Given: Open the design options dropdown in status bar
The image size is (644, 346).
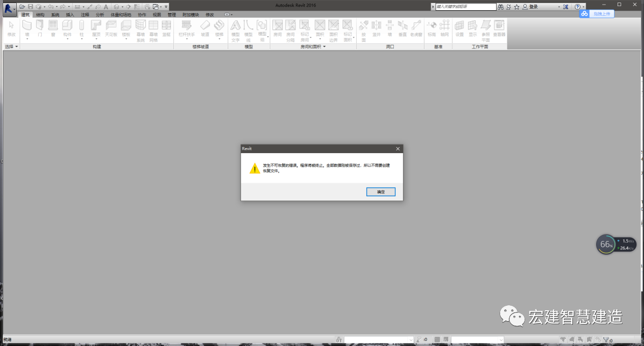Looking at the screenshot, I should 477,340.
